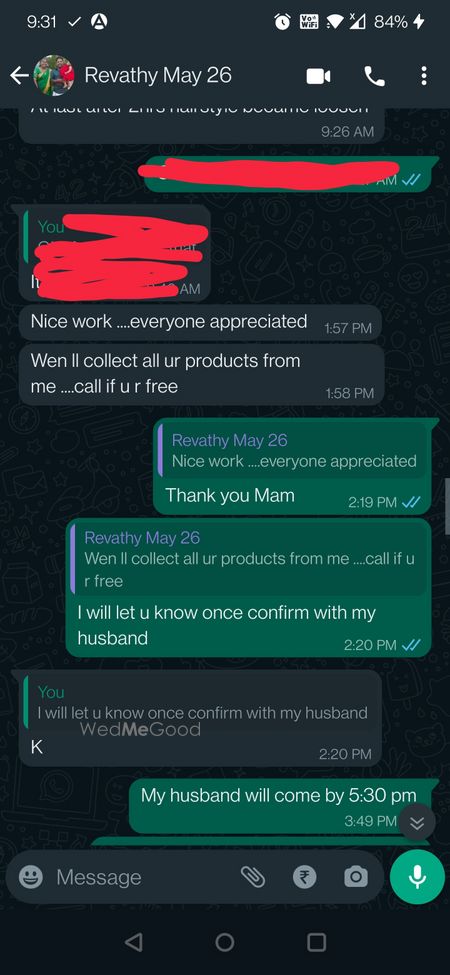Focus the Message text input field
The width and height of the screenshot is (450, 975).
tap(143, 877)
